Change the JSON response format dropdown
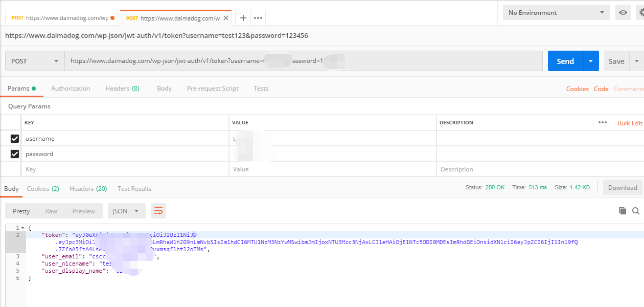The height and width of the screenshot is (307, 644). [127, 211]
